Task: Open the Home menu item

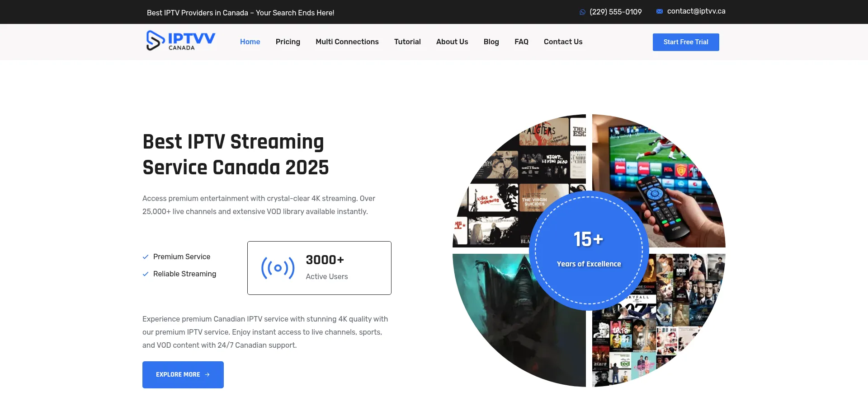Action: (x=250, y=42)
